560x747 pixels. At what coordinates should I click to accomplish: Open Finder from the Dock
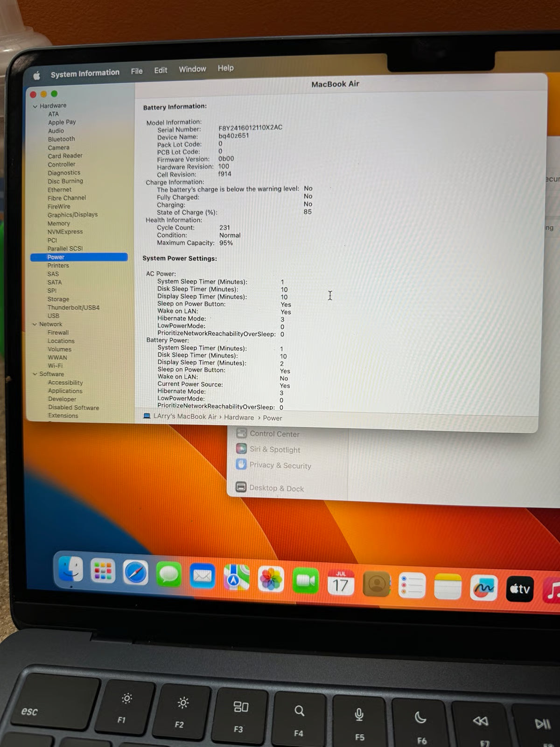point(70,569)
